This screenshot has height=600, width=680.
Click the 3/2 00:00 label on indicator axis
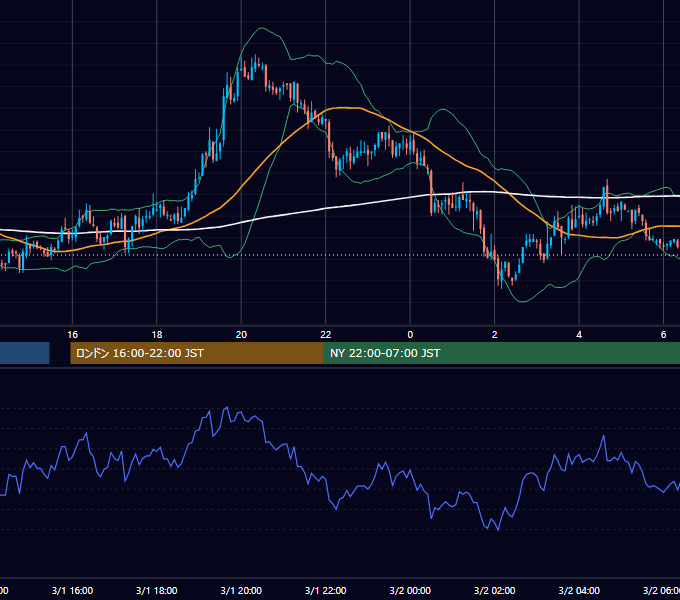(410, 590)
